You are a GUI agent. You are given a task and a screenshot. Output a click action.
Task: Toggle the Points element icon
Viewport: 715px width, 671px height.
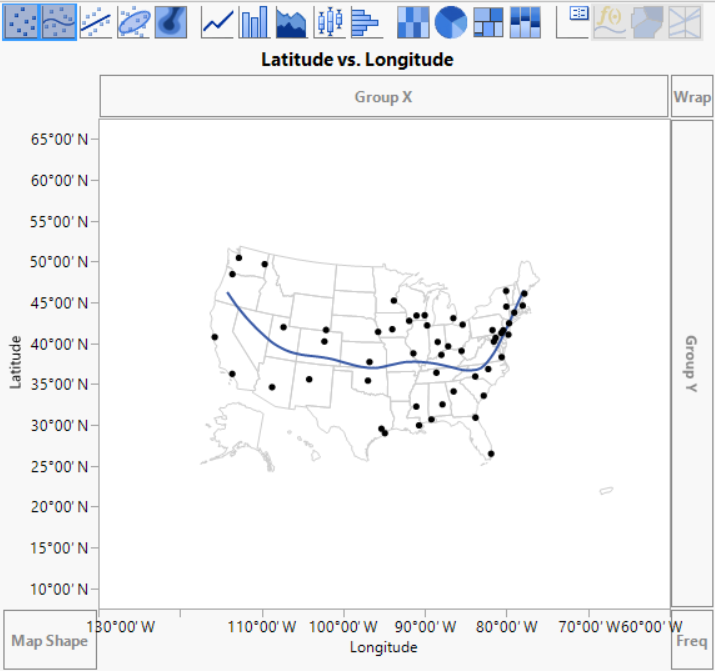pyautogui.click(x=21, y=20)
